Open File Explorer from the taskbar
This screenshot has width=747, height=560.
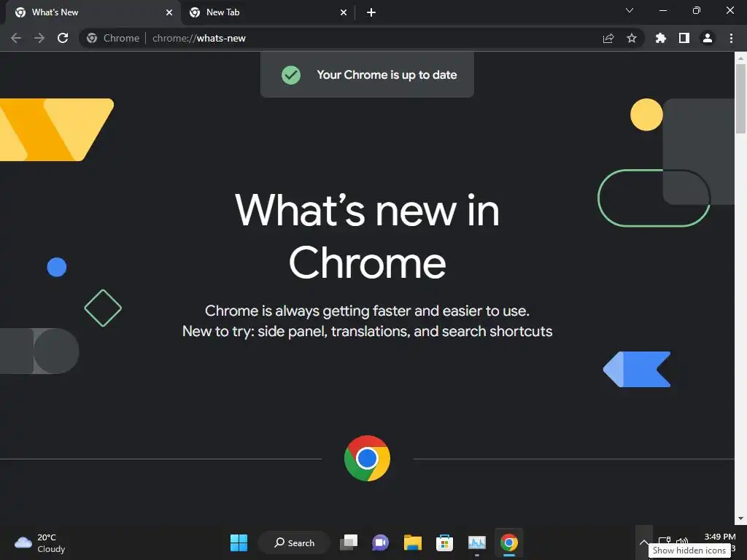point(413,542)
